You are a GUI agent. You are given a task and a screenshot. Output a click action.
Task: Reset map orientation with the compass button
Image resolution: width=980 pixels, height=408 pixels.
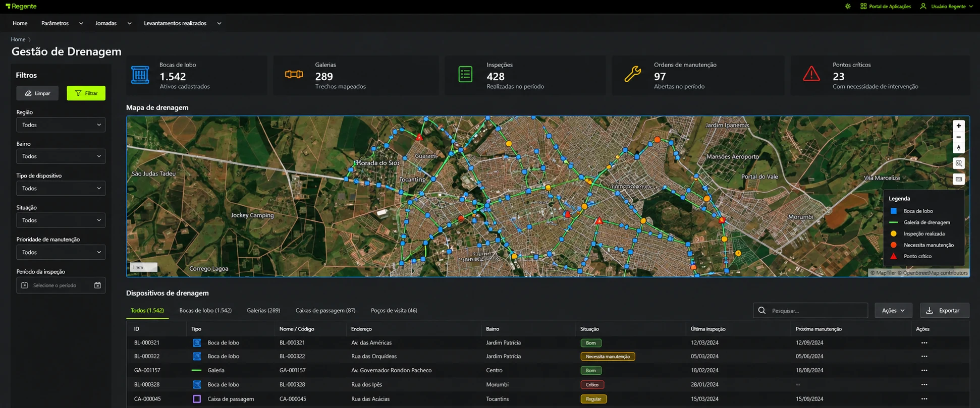point(959,148)
